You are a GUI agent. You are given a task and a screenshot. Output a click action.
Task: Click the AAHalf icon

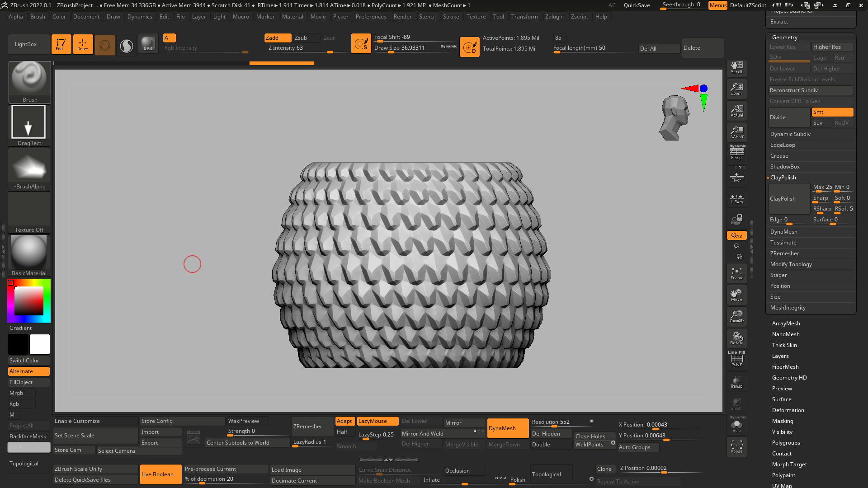click(736, 132)
